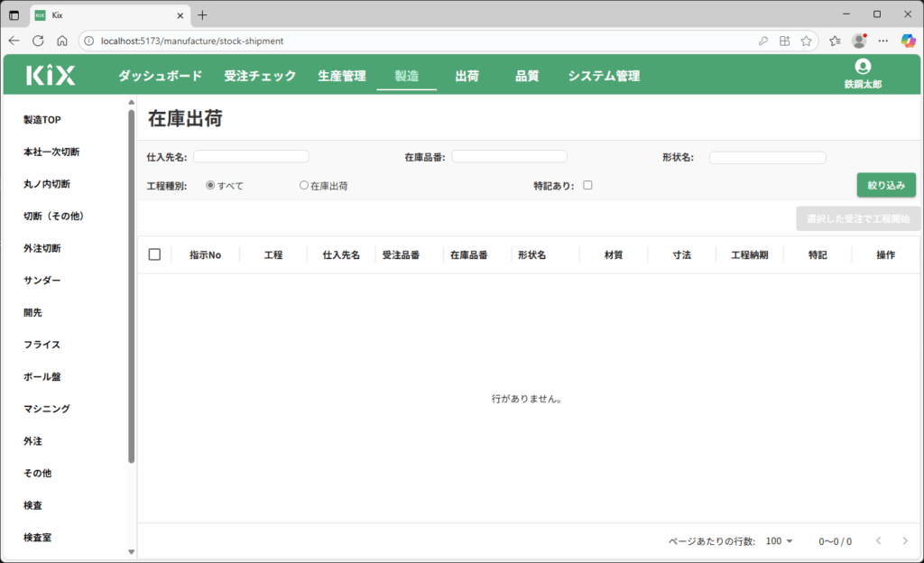Select the 在庫出荷 radio button

click(x=304, y=186)
